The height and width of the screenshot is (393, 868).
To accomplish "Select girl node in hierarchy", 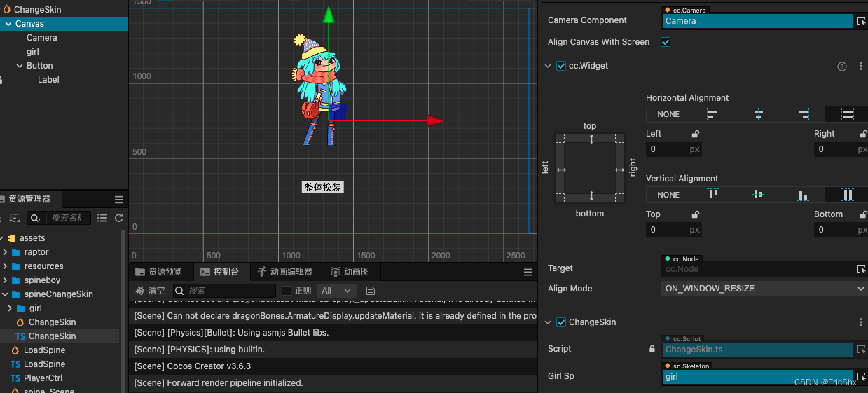I will pyautogui.click(x=33, y=52).
